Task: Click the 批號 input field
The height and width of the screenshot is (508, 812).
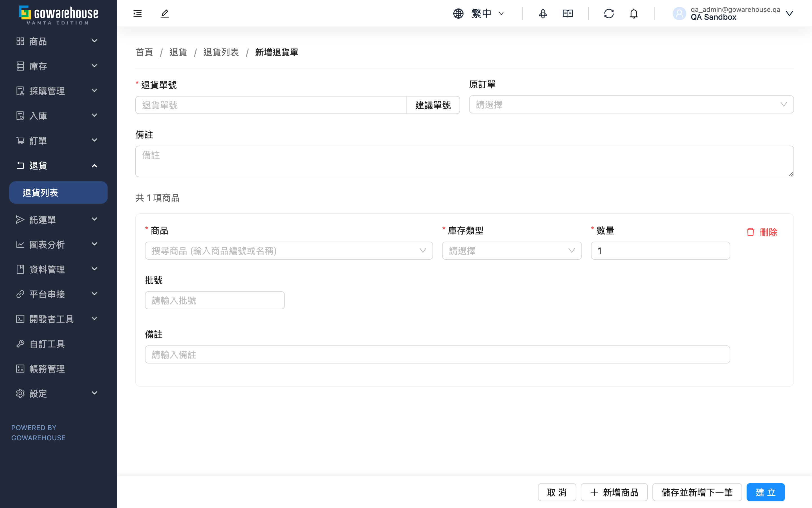Action: pos(215,300)
